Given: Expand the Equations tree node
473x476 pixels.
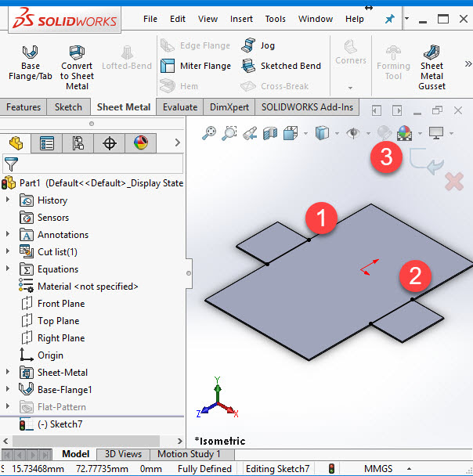Looking at the screenshot, I should (8, 268).
